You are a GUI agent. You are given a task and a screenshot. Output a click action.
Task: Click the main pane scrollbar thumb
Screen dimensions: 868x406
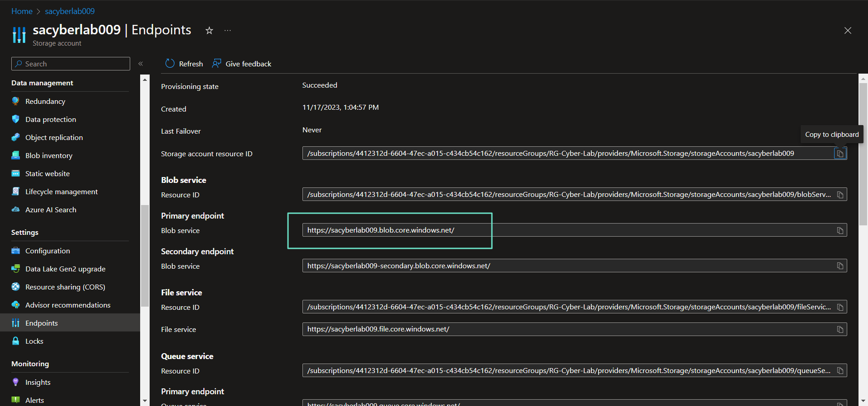coord(863,154)
